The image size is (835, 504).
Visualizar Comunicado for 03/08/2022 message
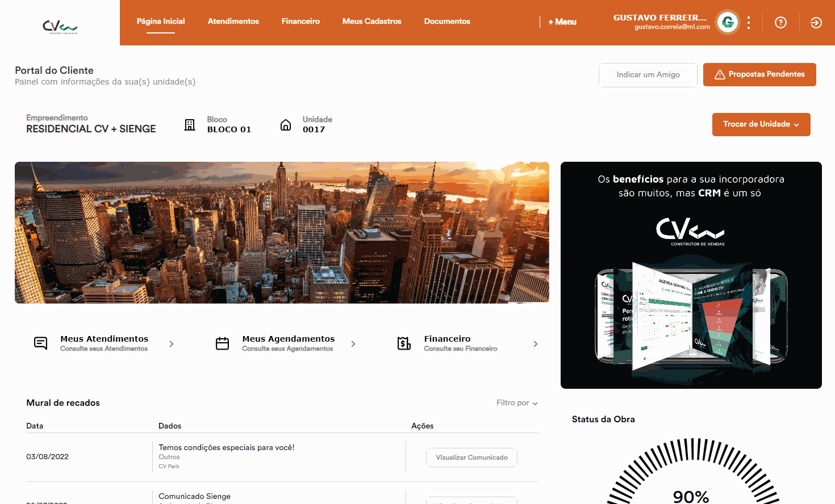coord(471,457)
